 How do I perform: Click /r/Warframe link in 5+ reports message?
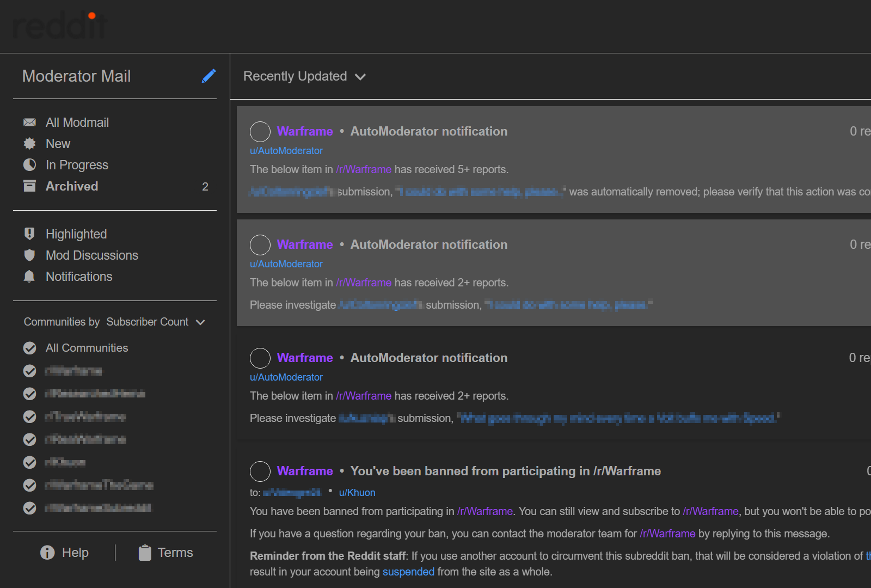click(364, 169)
